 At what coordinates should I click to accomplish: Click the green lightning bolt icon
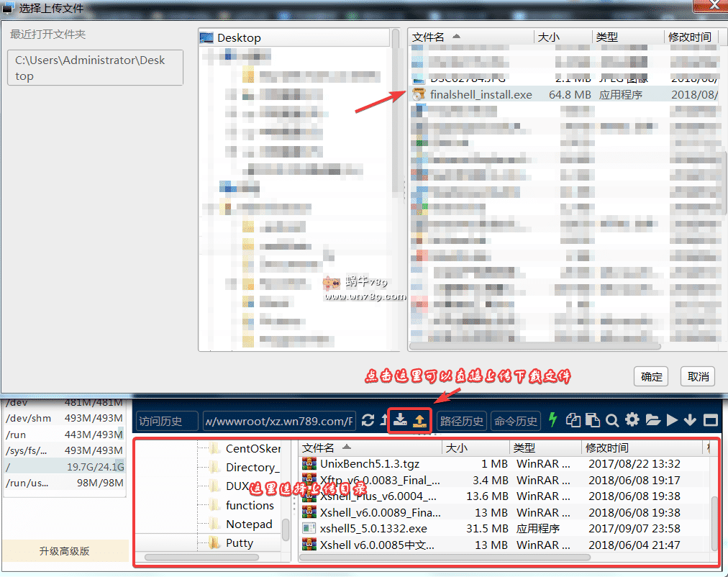click(552, 420)
